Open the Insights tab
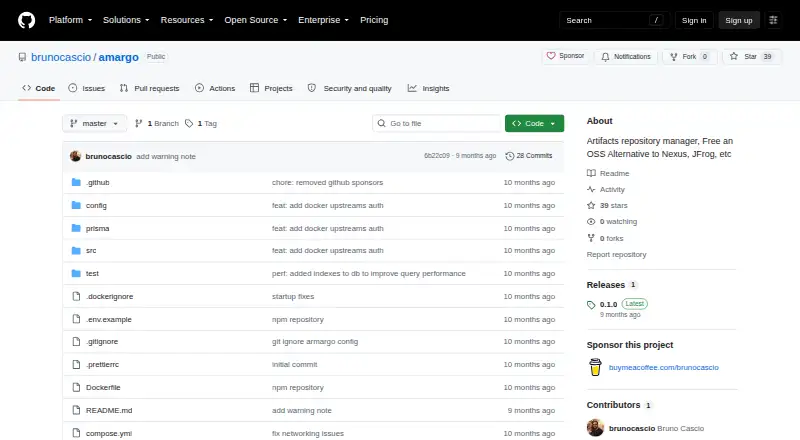The width and height of the screenshot is (800, 440). (x=429, y=88)
